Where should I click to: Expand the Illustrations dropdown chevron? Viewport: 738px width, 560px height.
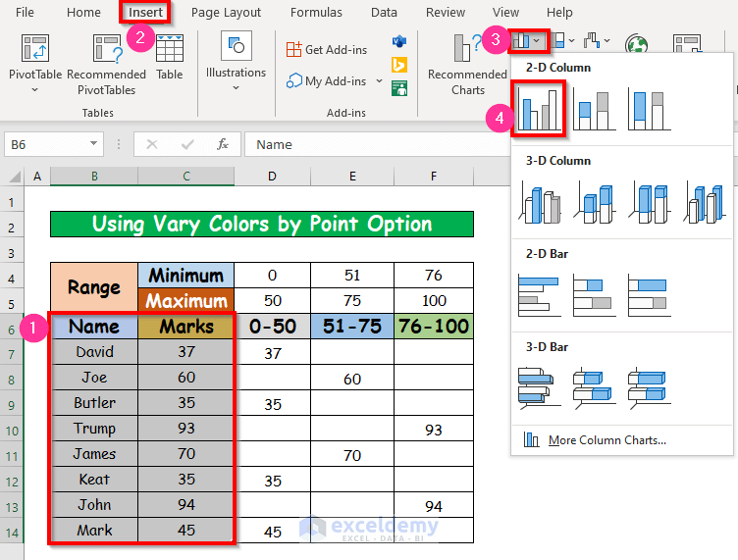click(x=236, y=88)
